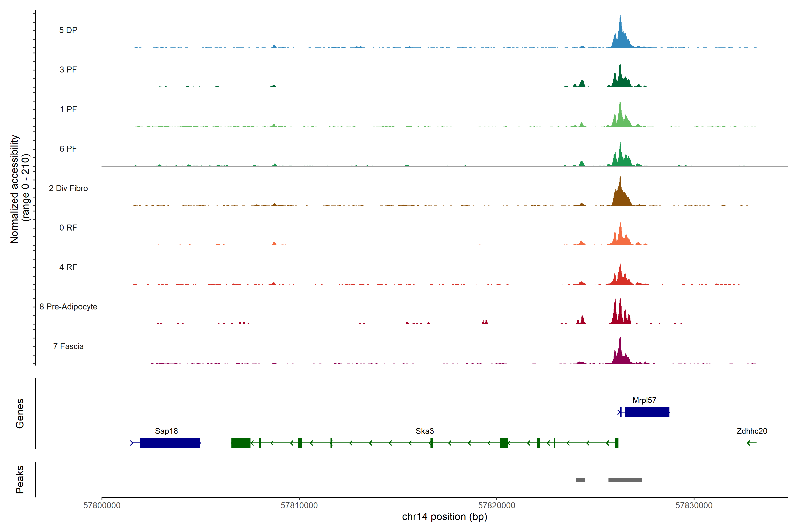
Task: Click the 57830000 axis tick label
Action: click(x=694, y=506)
